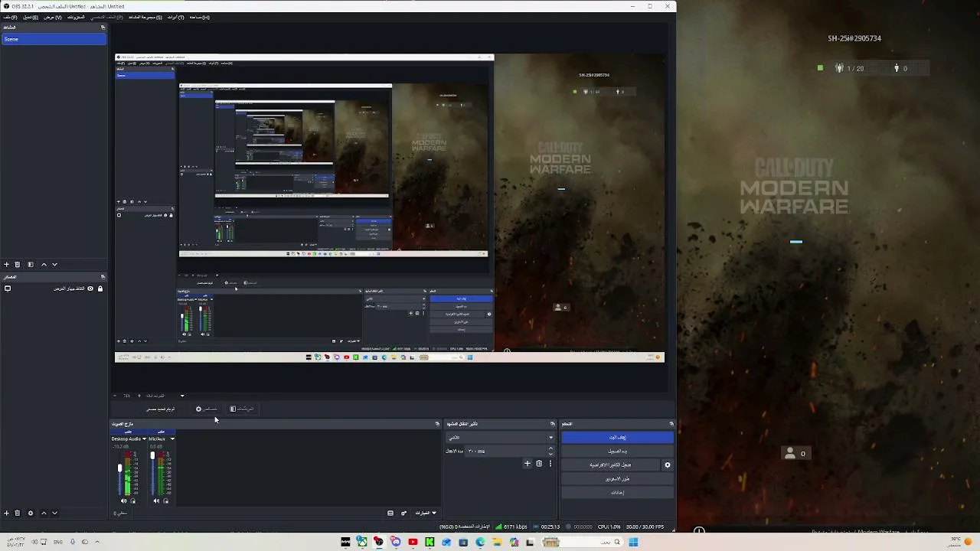Click the 'CPU: 1.0%' status entry
The image size is (980, 551).
point(609,527)
